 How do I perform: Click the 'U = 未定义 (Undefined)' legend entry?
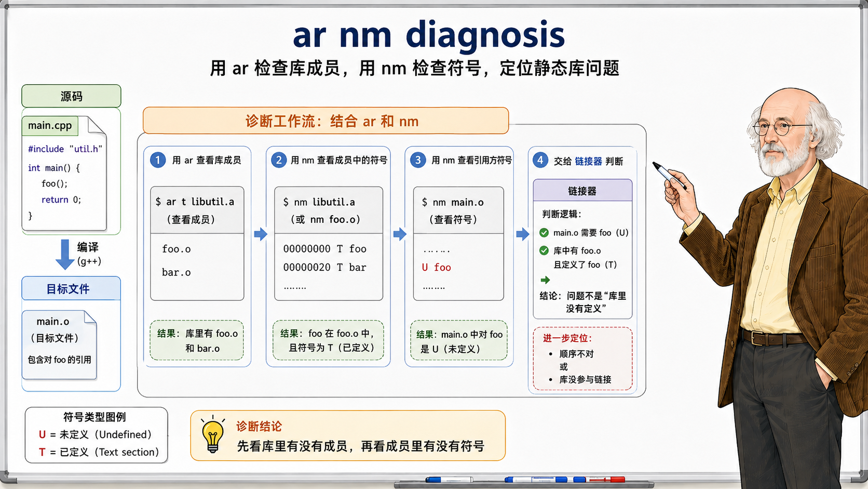coord(95,434)
